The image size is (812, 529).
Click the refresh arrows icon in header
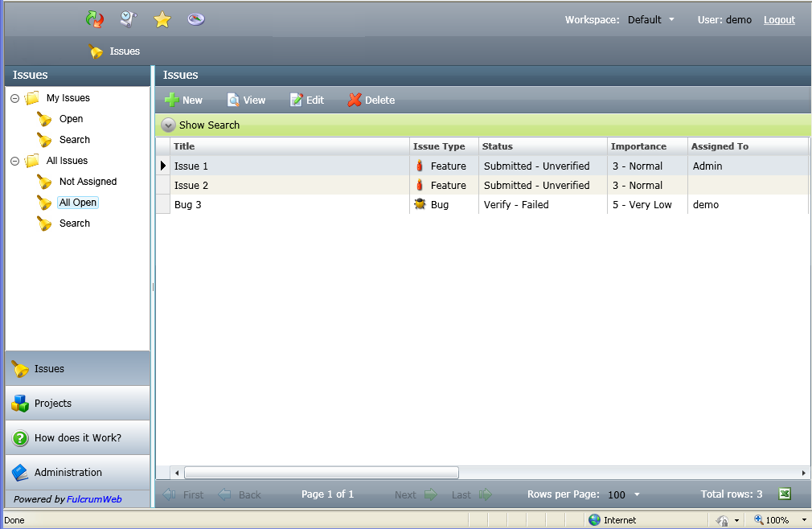(x=95, y=19)
